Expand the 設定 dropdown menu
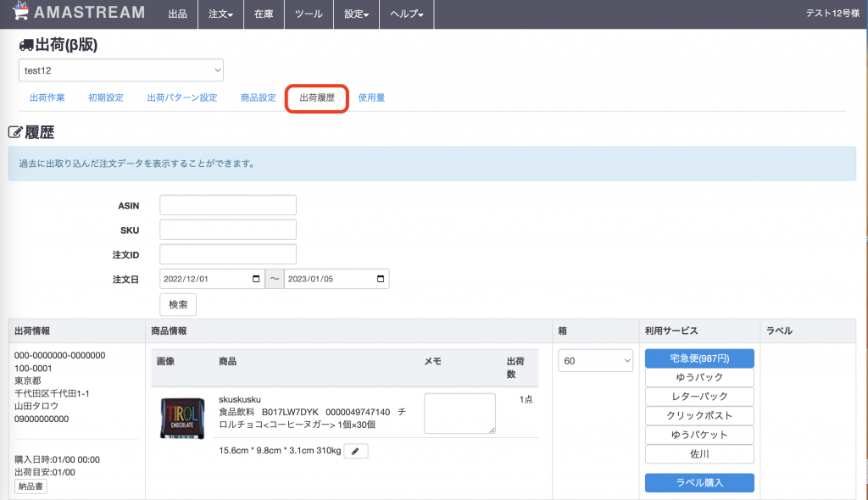 [357, 14]
